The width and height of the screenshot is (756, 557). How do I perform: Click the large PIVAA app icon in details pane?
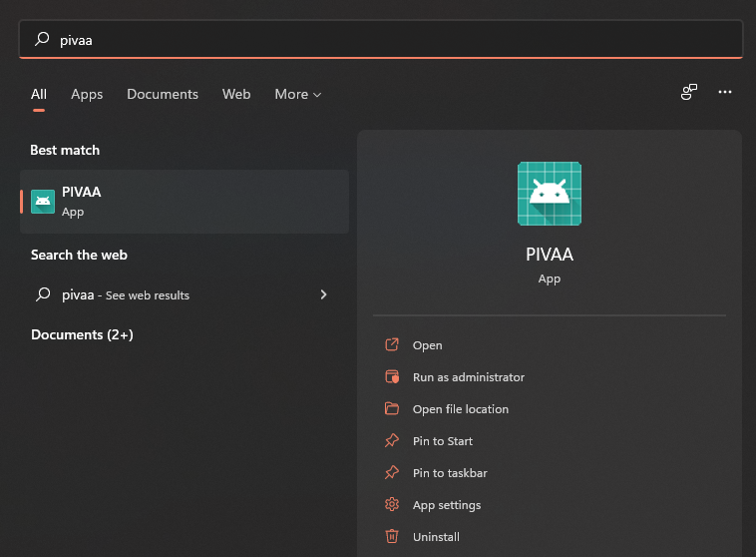pyautogui.click(x=550, y=194)
